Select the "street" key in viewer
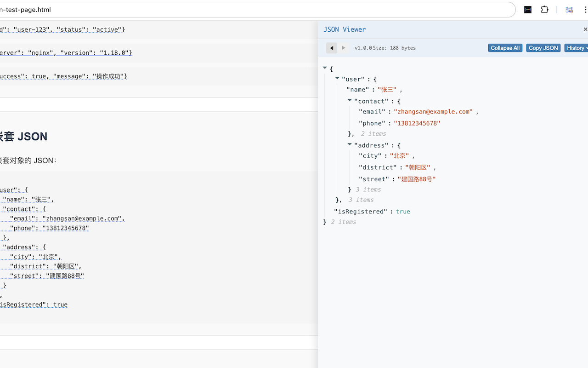588x368 pixels. [x=374, y=179]
